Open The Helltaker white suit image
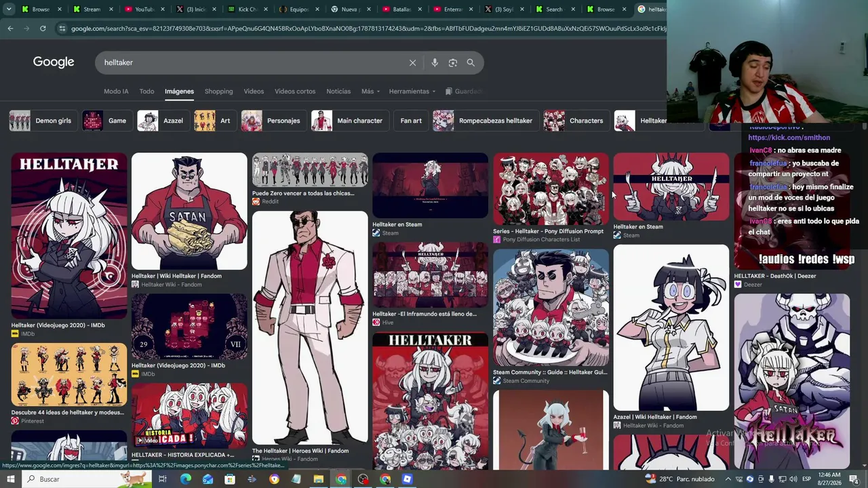 310,327
